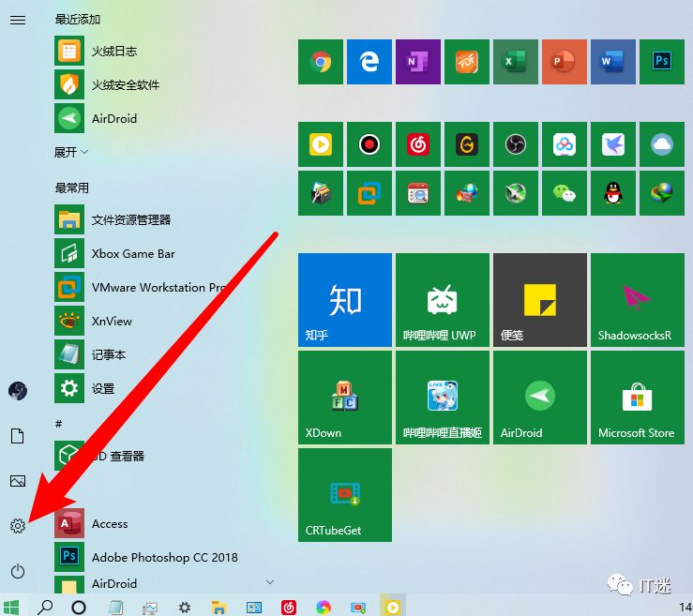This screenshot has width=693, height=616.
Task: Launch NetEase Cloud Music from its tile
Action: click(418, 144)
